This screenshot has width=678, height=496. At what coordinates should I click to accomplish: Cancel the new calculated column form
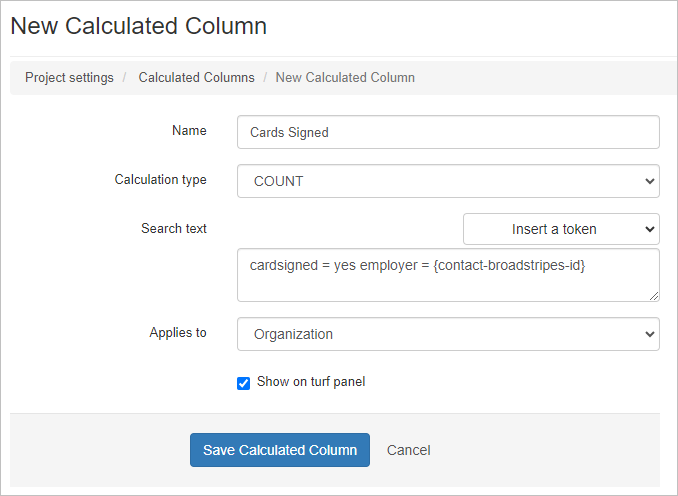click(x=409, y=450)
